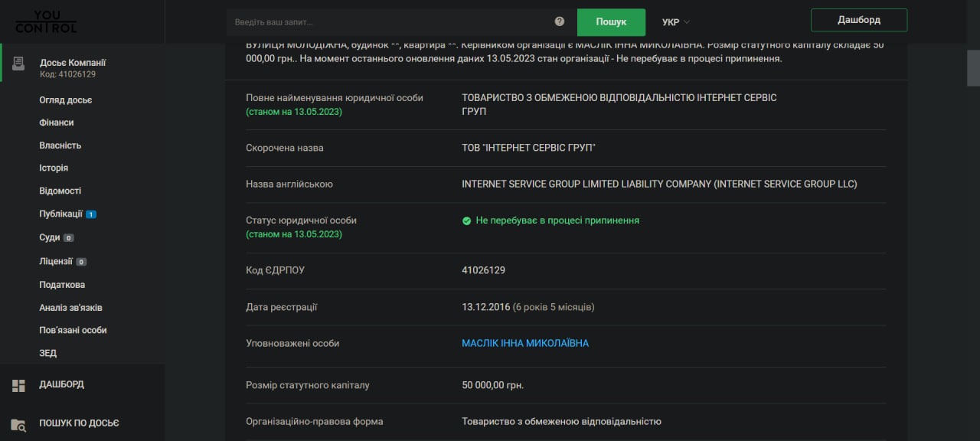Open Аналіз зв'язків section

[x=71, y=308]
